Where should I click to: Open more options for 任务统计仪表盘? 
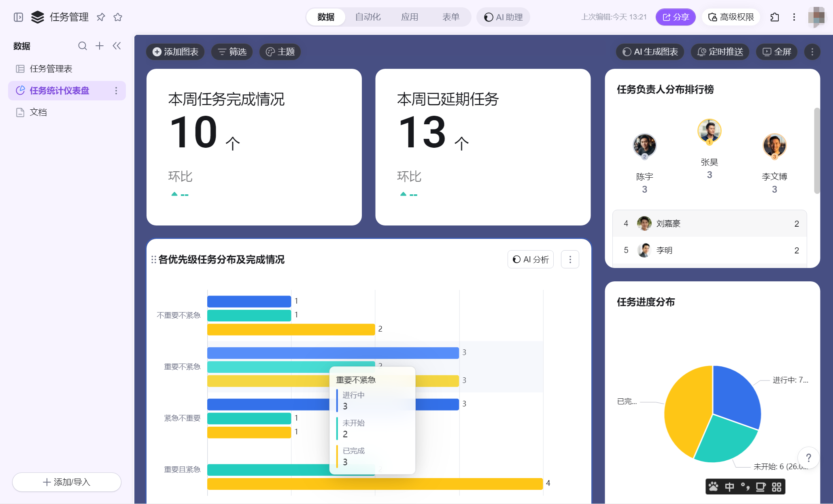pyautogui.click(x=116, y=91)
